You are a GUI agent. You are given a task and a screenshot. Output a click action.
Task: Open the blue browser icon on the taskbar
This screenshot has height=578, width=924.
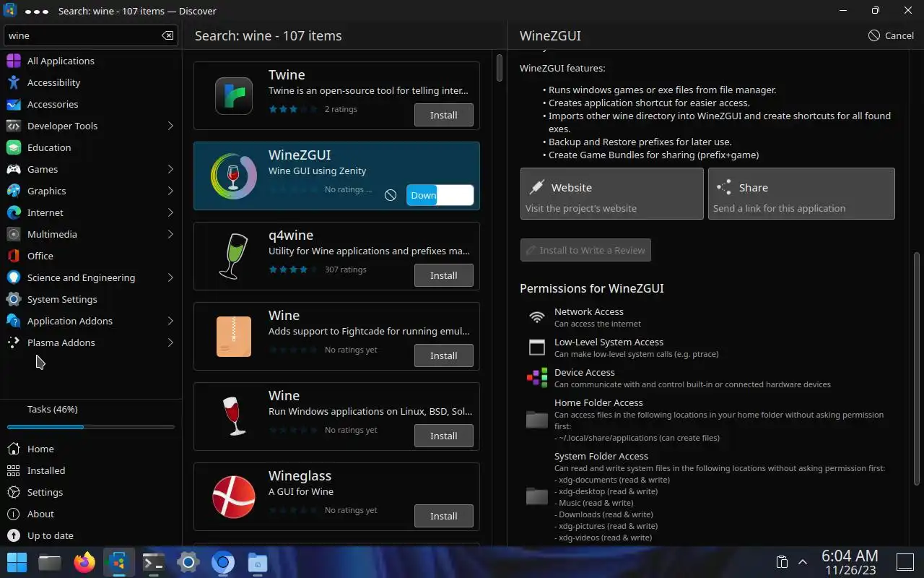[x=223, y=562]
